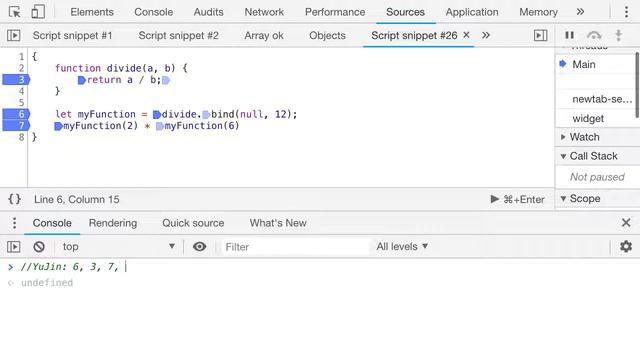This screenshot has width=640, height=360.
Task: Hide the debugger sidebar pane
Action: click(x=540, y=36)
